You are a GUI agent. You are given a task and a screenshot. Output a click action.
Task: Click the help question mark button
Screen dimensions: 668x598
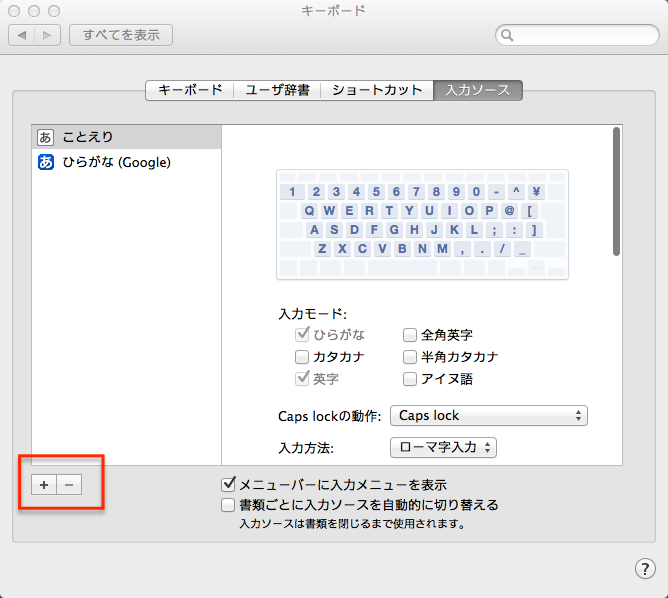(x=645, y=568)
